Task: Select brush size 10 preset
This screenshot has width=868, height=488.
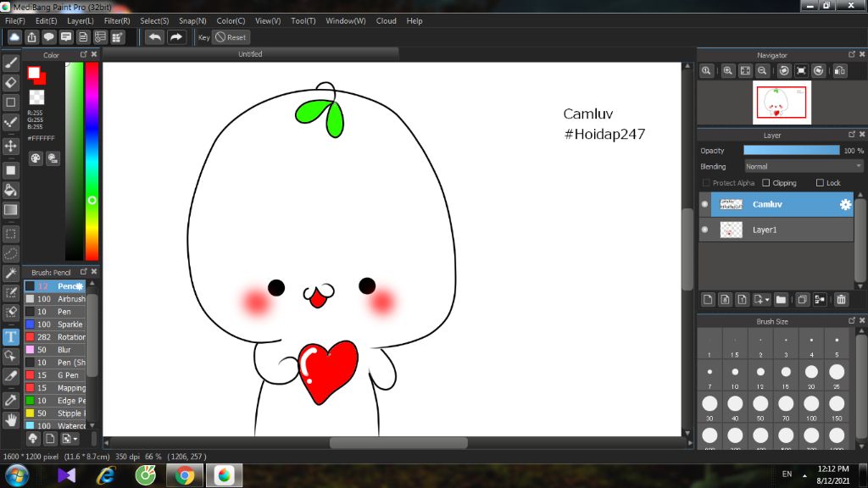Action: [735, 375]
